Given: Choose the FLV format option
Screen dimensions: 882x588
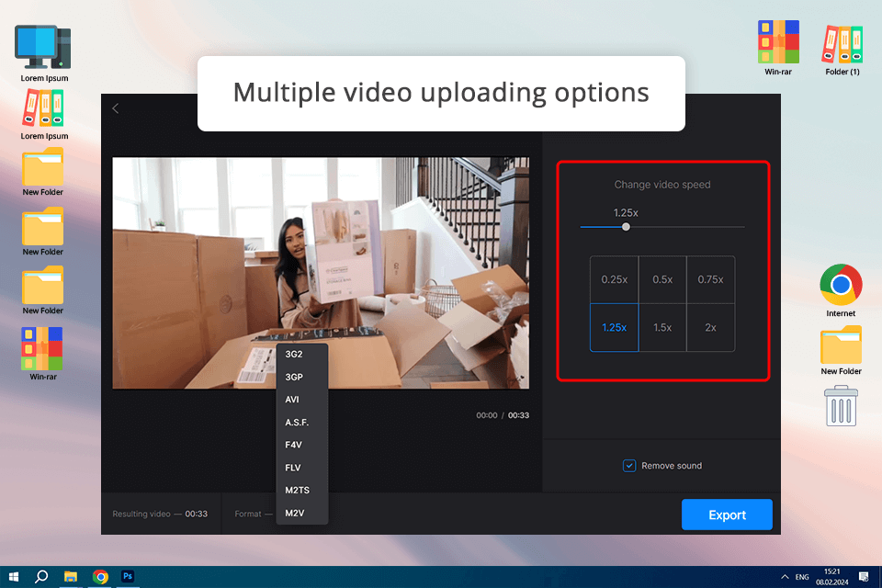Looking at the screenshot, I should pyautogui.click(x=302, y=468).
